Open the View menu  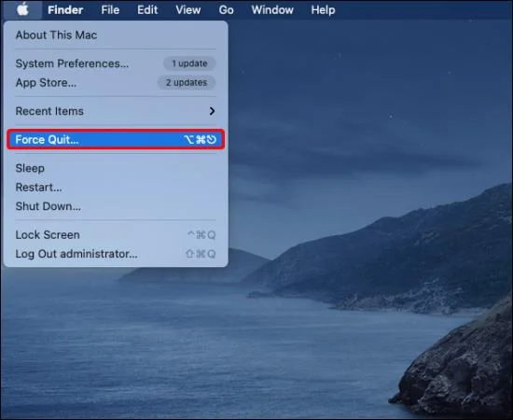[188, 10]
